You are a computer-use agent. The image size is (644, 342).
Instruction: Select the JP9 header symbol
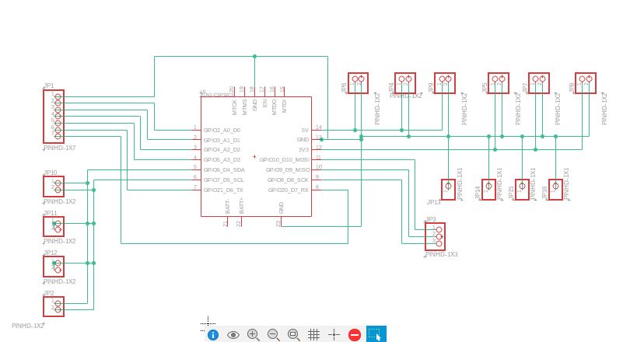click(x=445, y=83)
